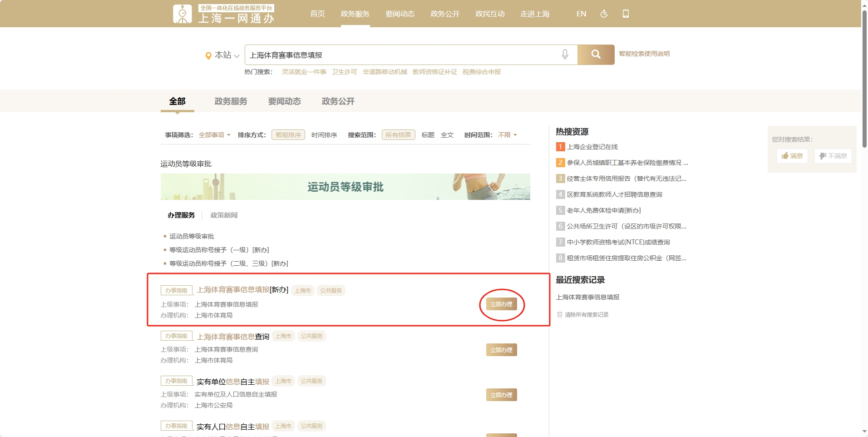The height and width of the screenshot is (437, 868).
Task: Expand the 不限 time range dropdown
Action: tap(508, 135)
